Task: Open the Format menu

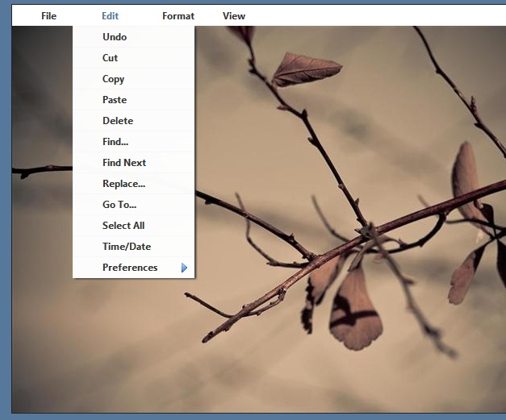Action: click(178, 15)
